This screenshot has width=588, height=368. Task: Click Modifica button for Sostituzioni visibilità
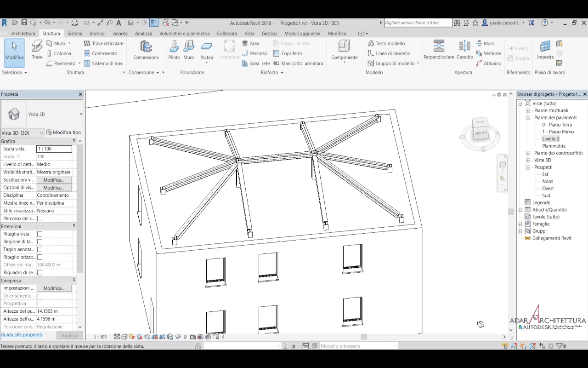(x=54, y=180)
